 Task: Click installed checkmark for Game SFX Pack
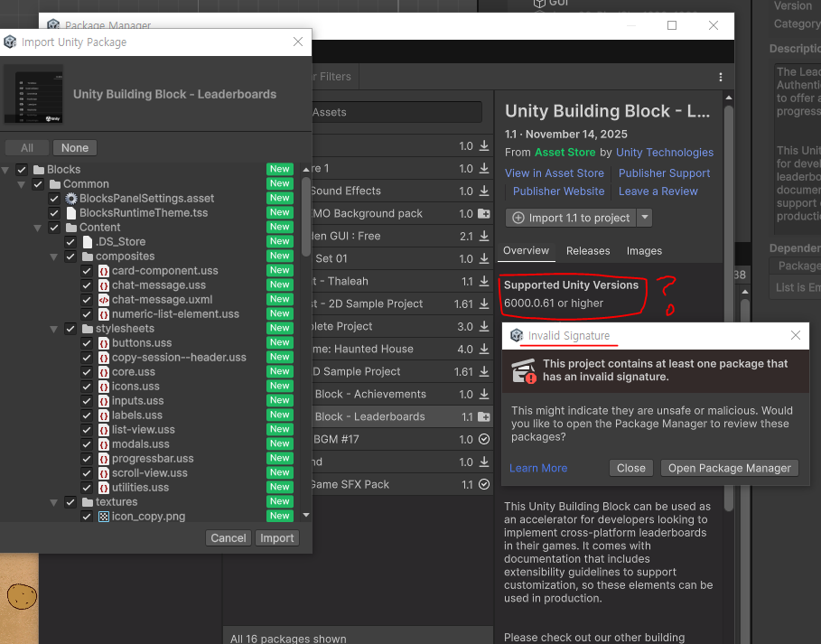(484, 484)
